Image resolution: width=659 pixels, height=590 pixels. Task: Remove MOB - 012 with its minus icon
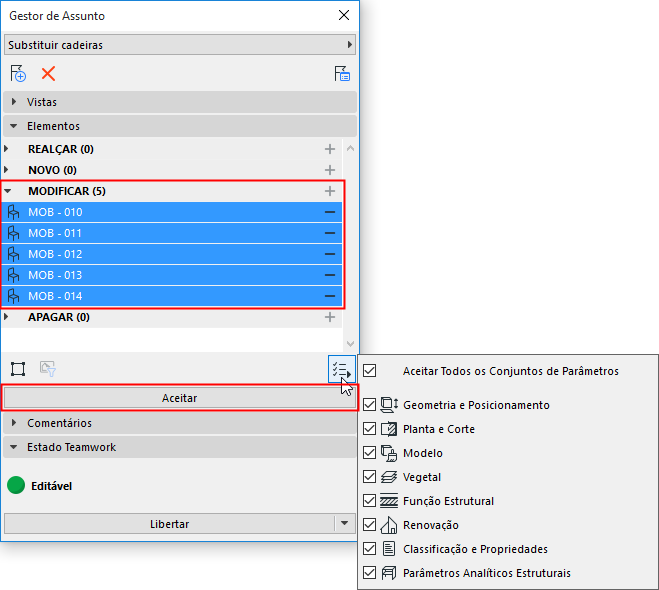point(330,254)
